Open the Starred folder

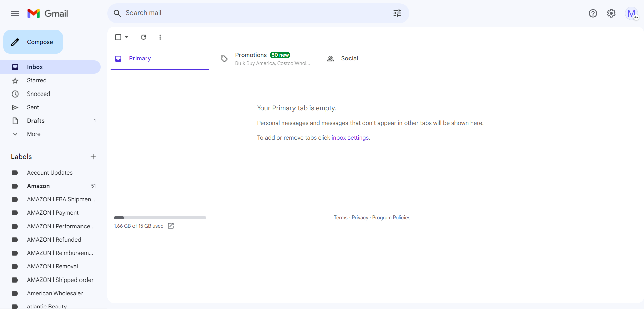tap(50, 80)
